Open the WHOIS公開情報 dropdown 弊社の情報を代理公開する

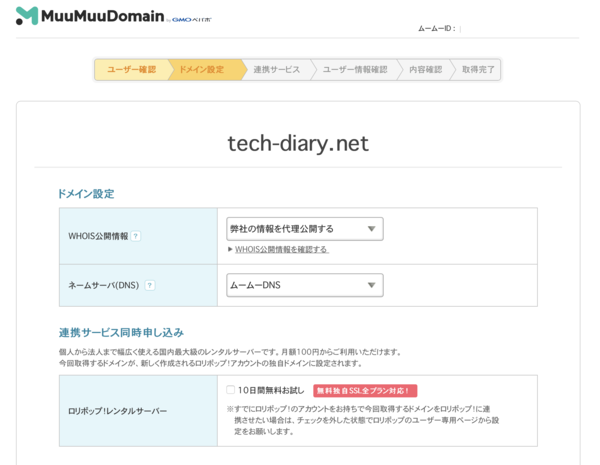305,229
